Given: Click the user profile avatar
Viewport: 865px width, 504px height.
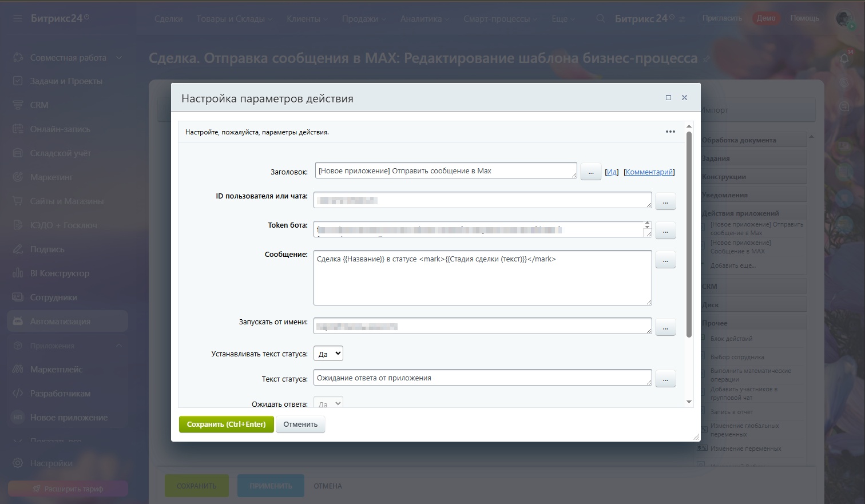Looking at the screenshot, I should (x=844, y=18).
